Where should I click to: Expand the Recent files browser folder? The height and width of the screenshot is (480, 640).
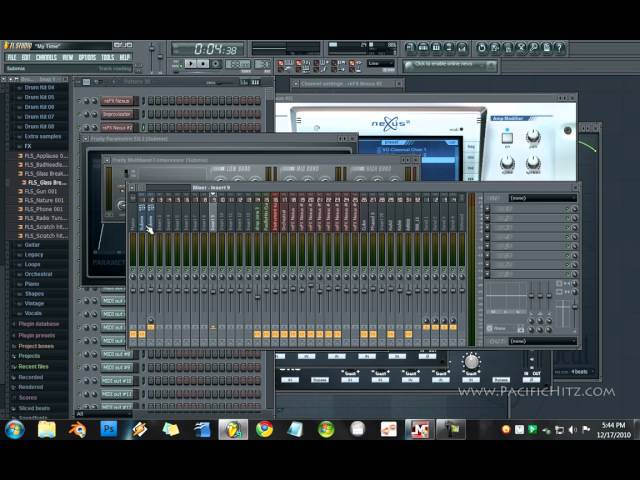[33, 367]
